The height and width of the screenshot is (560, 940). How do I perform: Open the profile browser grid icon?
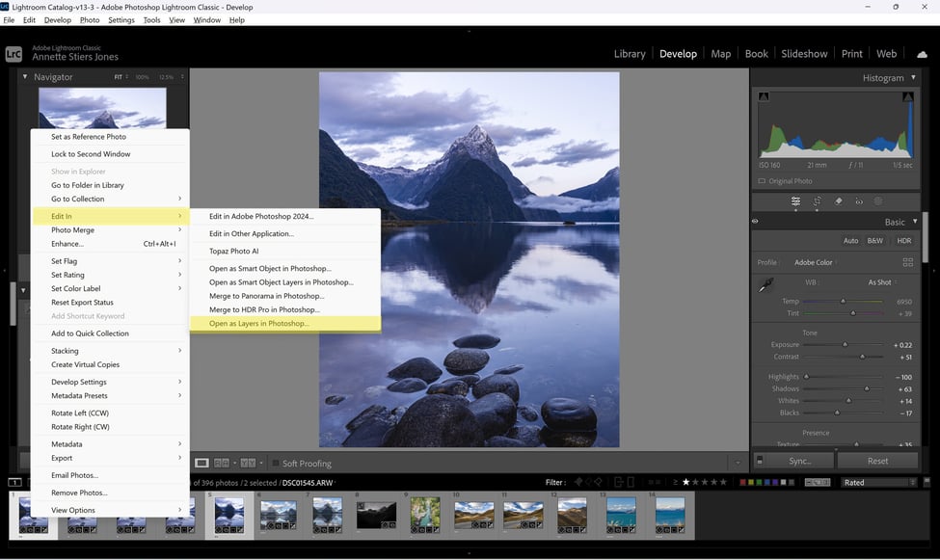(907, 262)
